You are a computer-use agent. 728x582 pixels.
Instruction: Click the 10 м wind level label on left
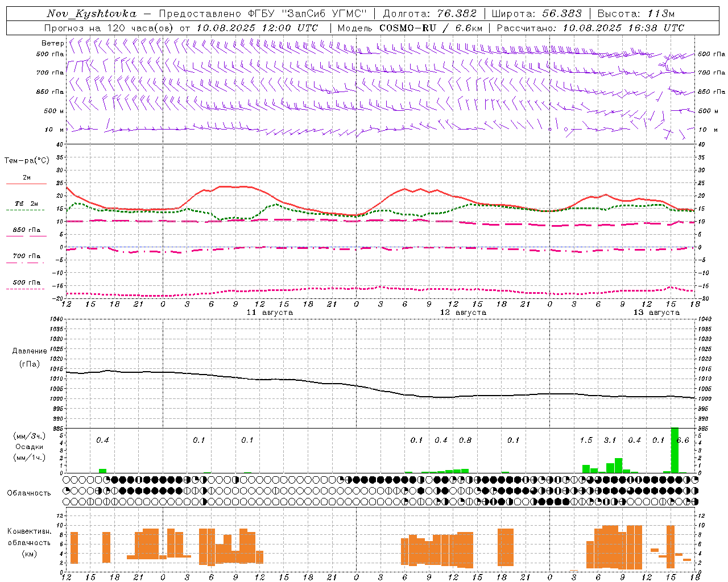coord(54,130)
